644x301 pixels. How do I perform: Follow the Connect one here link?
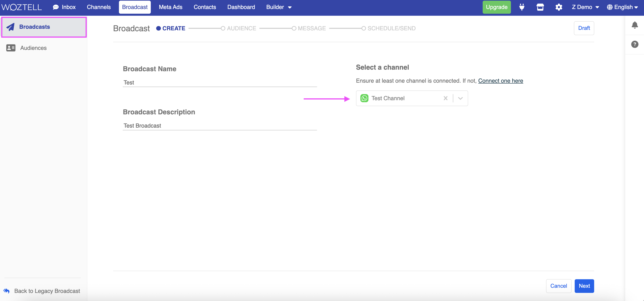click(x=500, y=81)
